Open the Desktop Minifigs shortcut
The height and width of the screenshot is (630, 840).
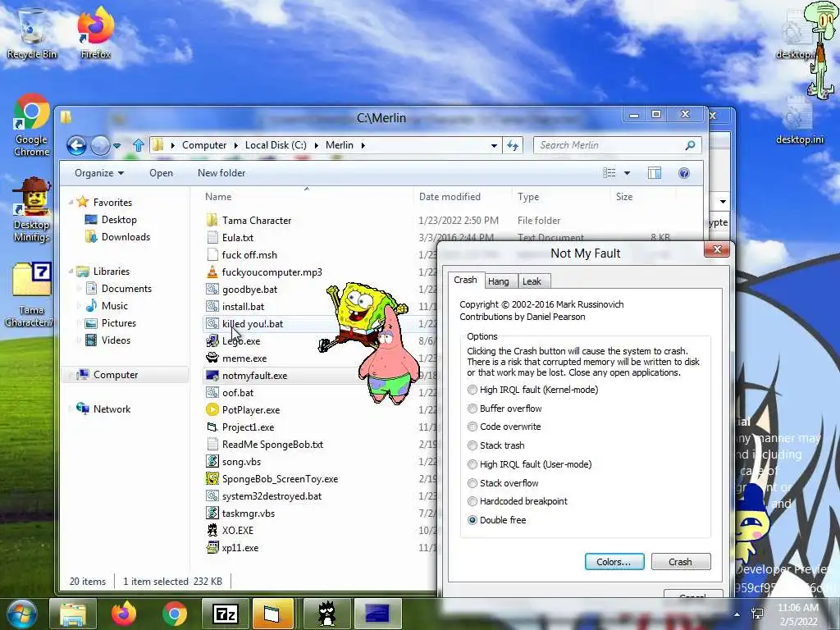[32, 210]
